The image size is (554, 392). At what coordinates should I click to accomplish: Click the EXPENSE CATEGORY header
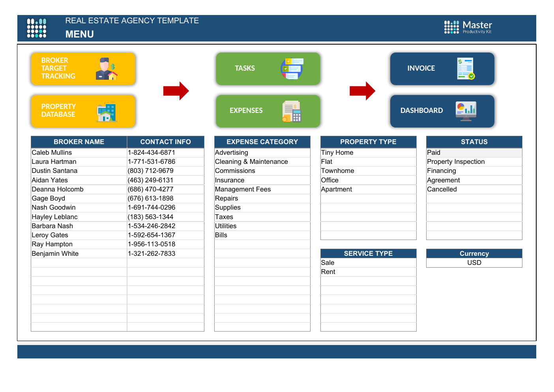pyautogui.click(x=262, y=142)
